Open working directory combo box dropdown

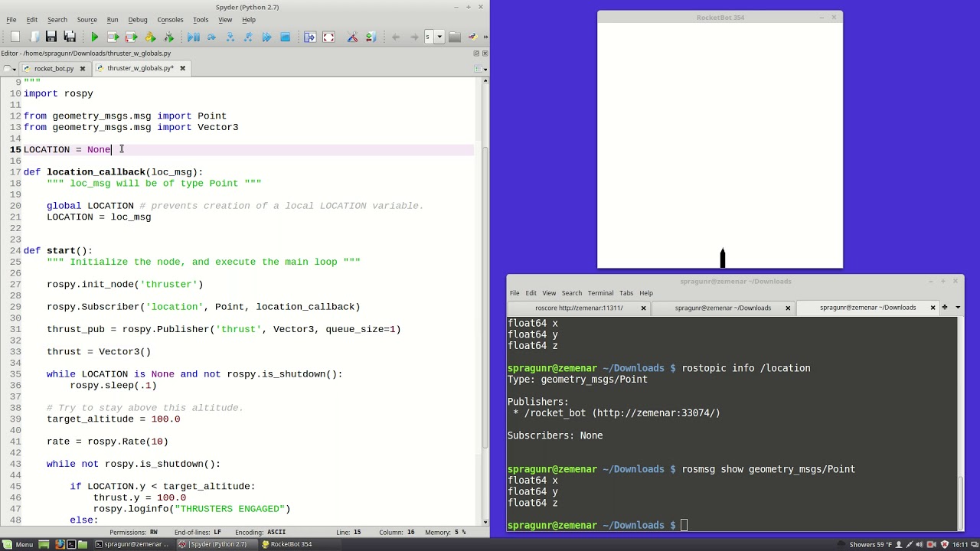click(x=439, y=37)
